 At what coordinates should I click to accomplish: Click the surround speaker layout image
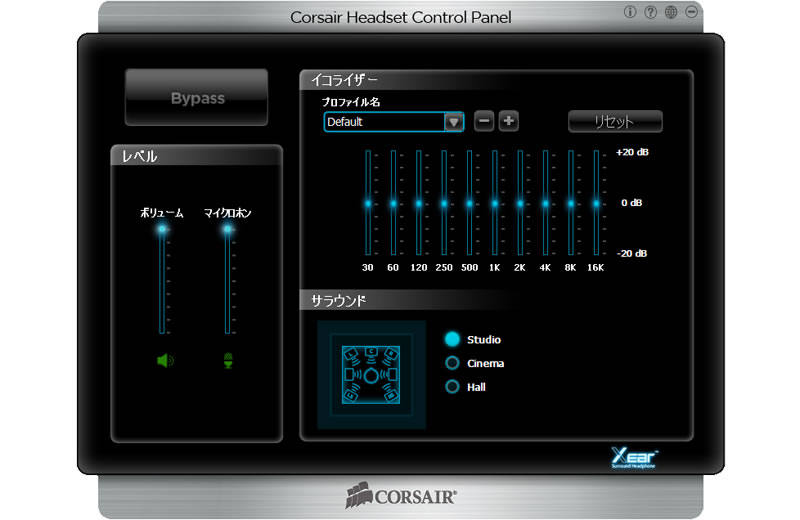(371, 375)
